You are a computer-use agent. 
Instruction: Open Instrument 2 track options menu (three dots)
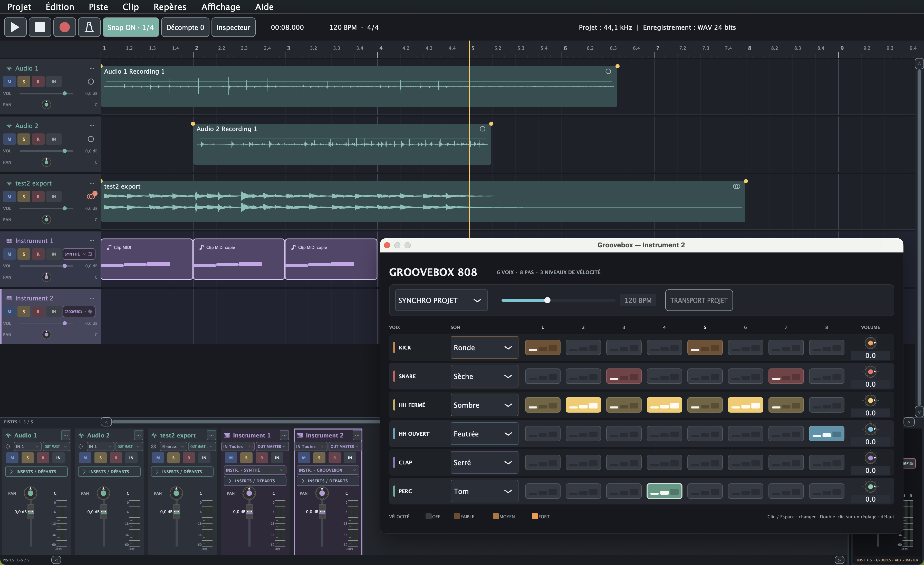[x=92, y=298]
